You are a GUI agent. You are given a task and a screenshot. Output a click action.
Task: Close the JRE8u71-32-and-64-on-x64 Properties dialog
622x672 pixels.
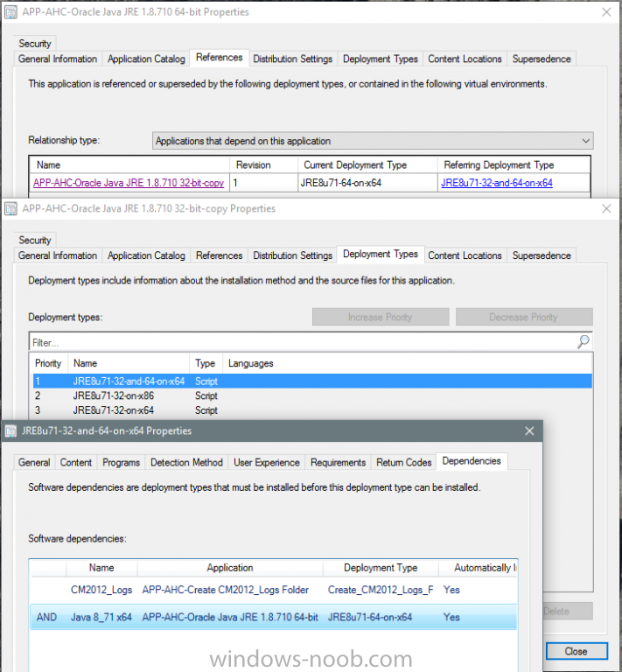[x=529, y=430]
